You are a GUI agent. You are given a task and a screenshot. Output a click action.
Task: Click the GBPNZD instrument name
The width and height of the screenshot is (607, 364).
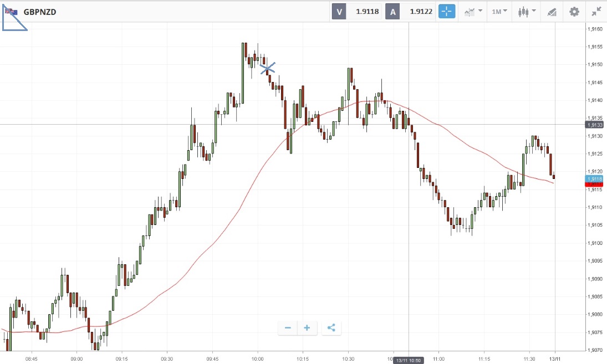pos(39,12)
